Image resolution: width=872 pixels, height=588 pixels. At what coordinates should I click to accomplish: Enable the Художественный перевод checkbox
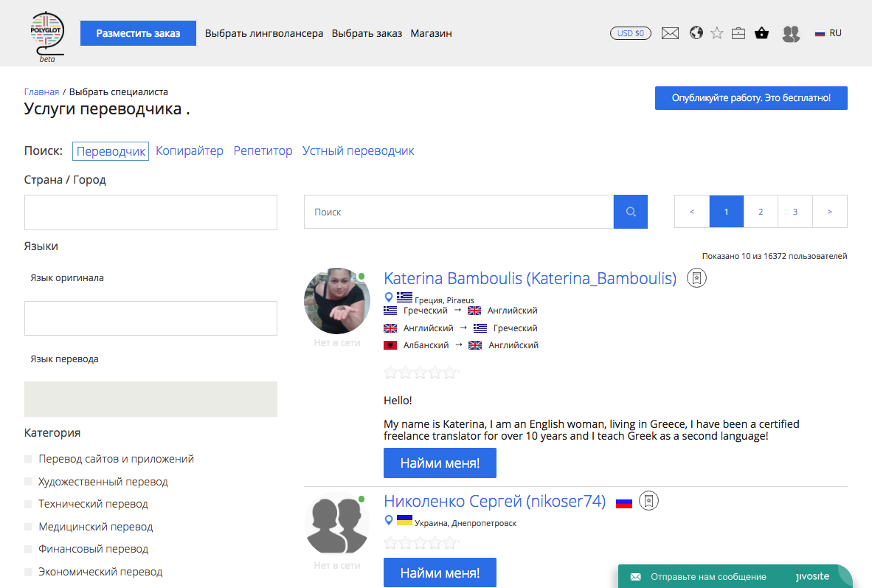[x=29, y=482]
